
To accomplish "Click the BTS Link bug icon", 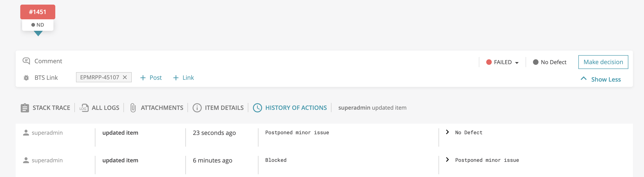I will point(26,78).
